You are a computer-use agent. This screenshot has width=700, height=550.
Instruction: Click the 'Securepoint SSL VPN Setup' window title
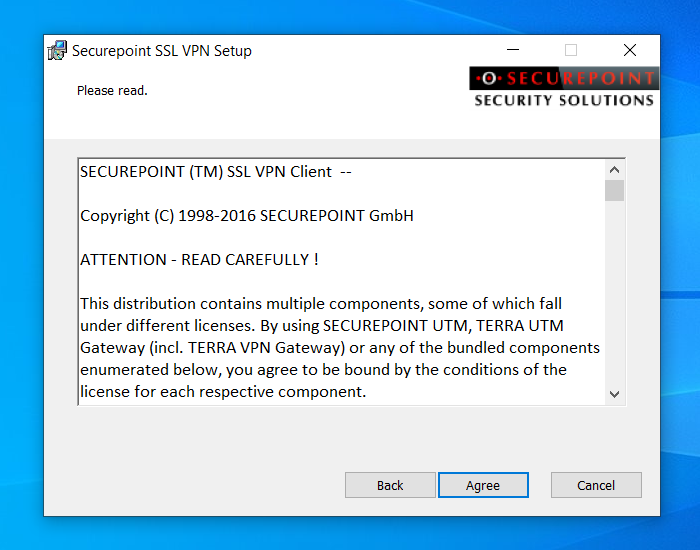click(162, 50)
